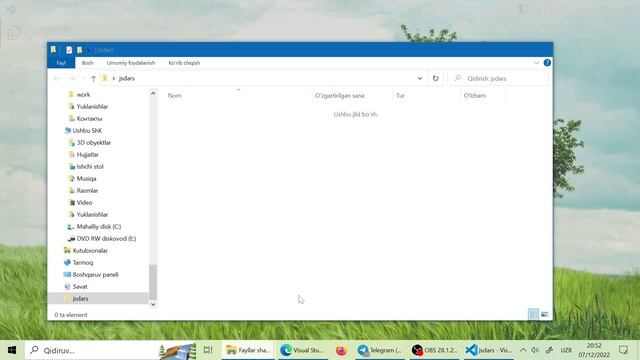Click properties icon in quick access toolbar

tap(69, 50)
